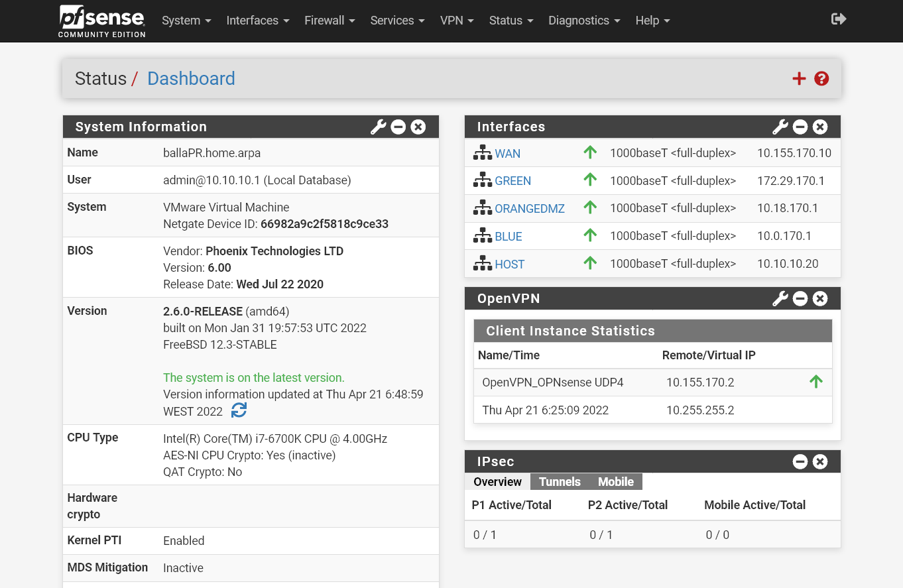Image resolution: width=903 pixels, height=588 pixels.
Task: Click the network icon next to WAN
Action: pos(482,152)
